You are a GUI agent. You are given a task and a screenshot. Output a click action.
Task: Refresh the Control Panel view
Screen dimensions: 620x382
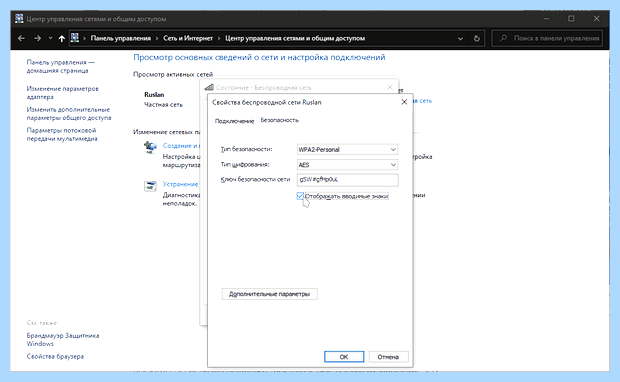476,38
